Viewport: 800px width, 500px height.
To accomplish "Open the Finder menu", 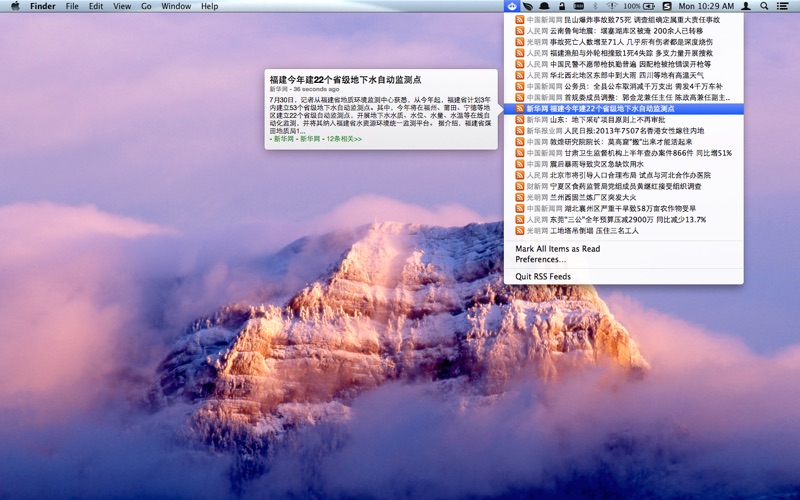I will (x=43, y=6).
